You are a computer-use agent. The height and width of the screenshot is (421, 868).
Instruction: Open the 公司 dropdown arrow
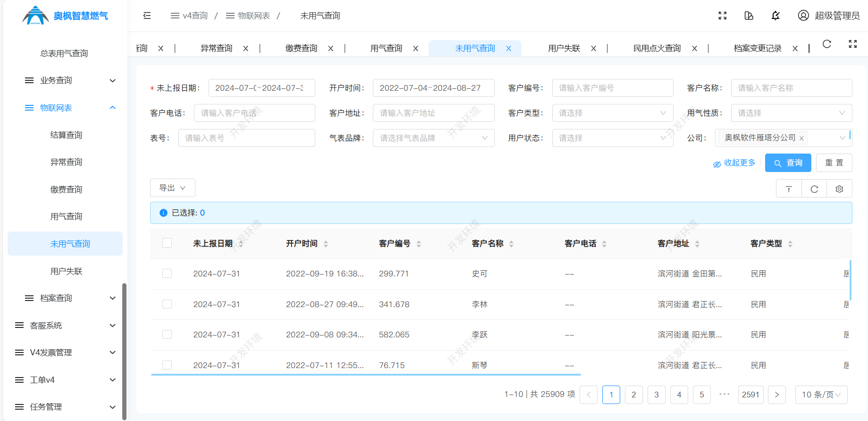click(x=842, y=138)
